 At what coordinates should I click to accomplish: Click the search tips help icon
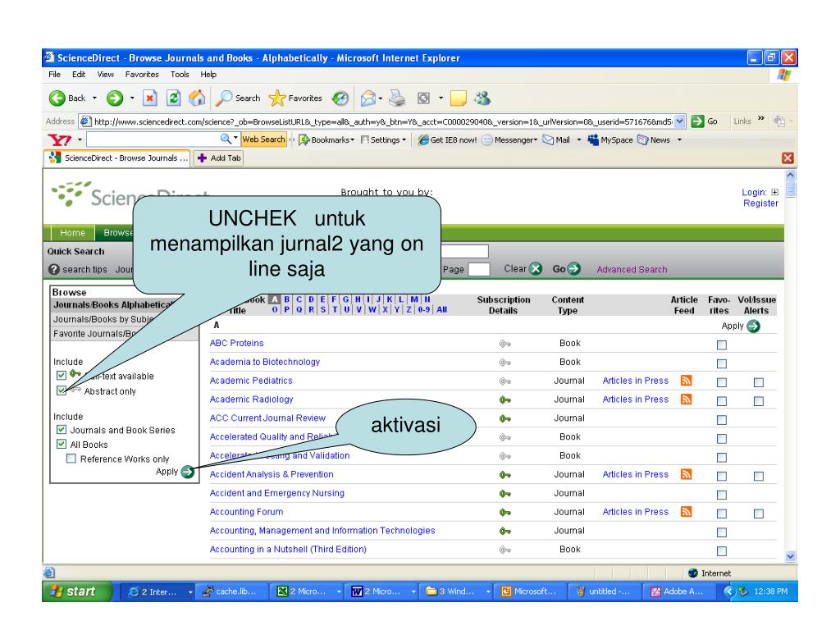[53, 269]
